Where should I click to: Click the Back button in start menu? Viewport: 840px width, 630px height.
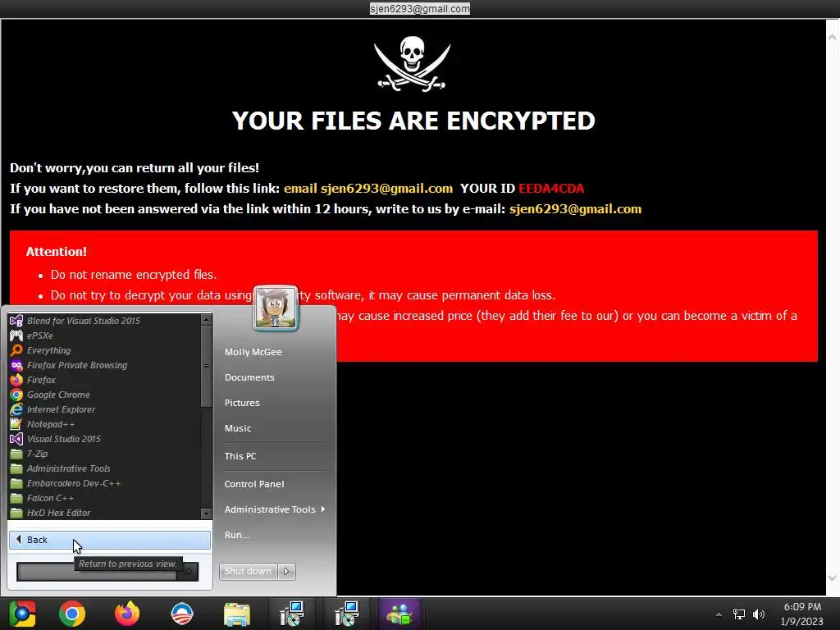pyautogui.click(x=110, y=540)
